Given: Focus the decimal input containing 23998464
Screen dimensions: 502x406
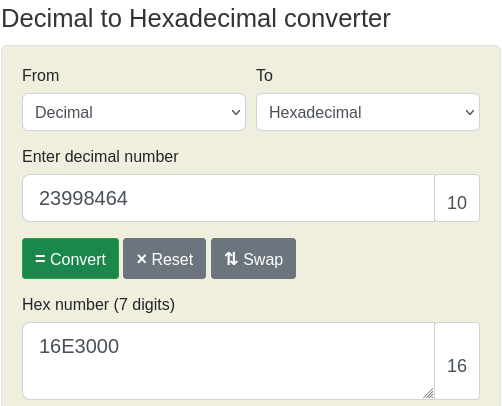Looking at the screenshot, I should click(229, 198).
